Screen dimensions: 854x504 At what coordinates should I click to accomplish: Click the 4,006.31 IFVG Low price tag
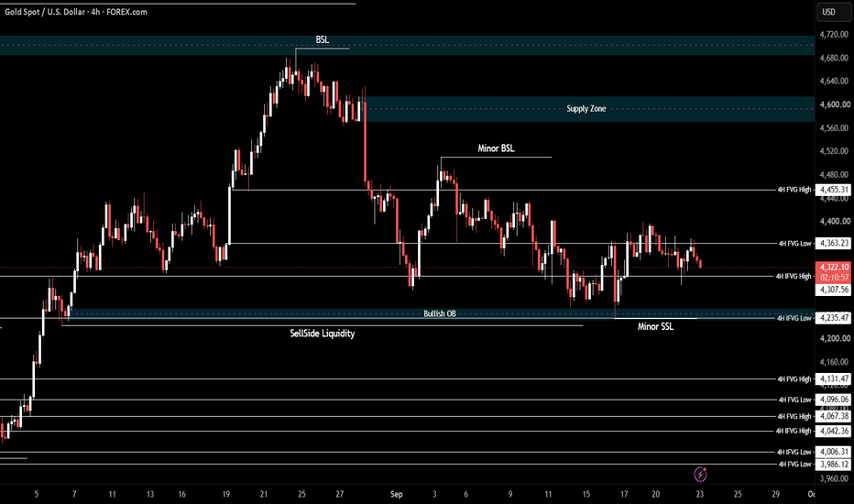tap(835, 452)
